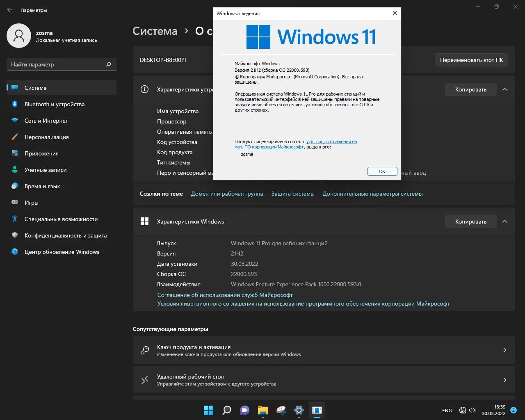
Task: Click Переименовать этот ПК button
Action: (471, 60)
